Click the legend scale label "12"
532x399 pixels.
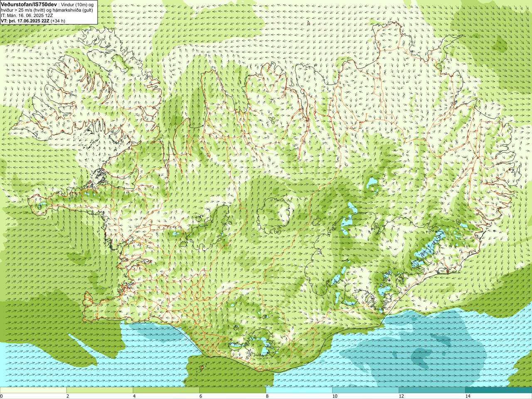point(401,396)
